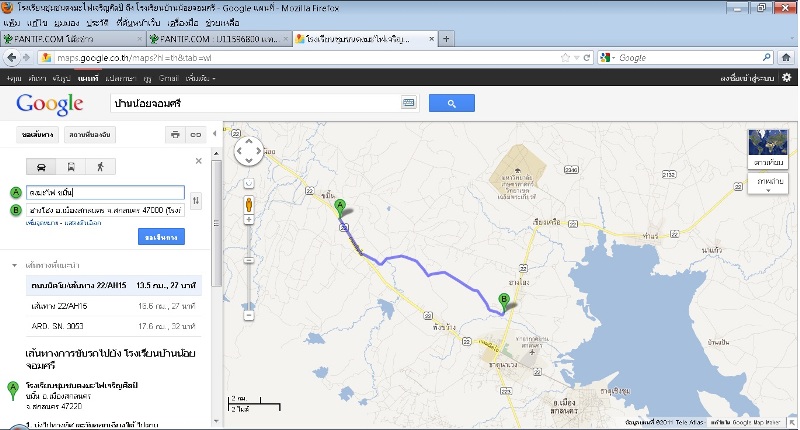This screenshot has height=430, width=800.
Task: Click marker B on the map
Action: 504,303
